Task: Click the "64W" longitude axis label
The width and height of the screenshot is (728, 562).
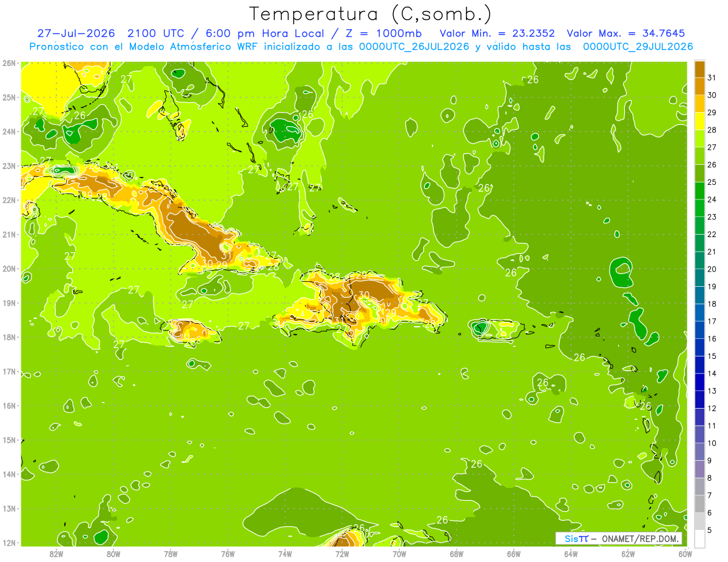Action: tap(571, 554)
